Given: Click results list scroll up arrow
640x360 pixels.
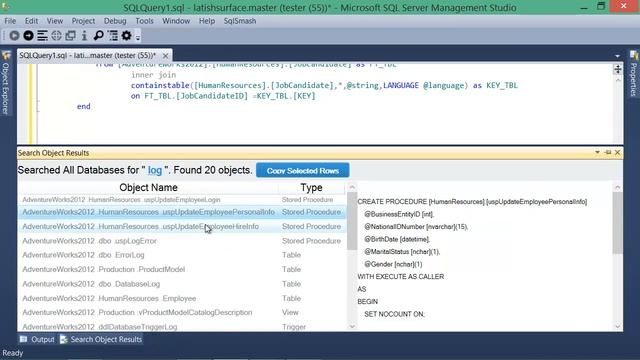Looking at the screenshot, I should (352, 187).
